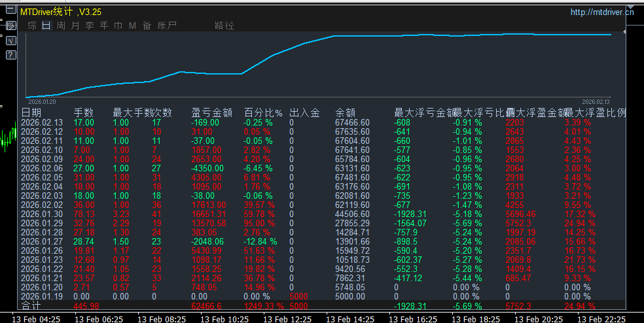The width and height of the screenshot is (644, 323).
Task: Switch to the 周 weekly tab
Action: pyautogui.click(x=61, y=25)
